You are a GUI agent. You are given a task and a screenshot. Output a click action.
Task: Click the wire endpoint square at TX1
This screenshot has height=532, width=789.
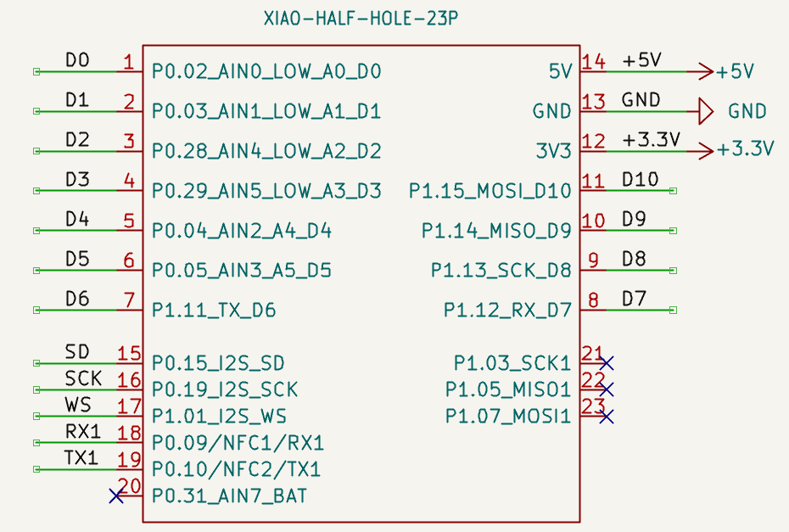(x=36, y=469)
